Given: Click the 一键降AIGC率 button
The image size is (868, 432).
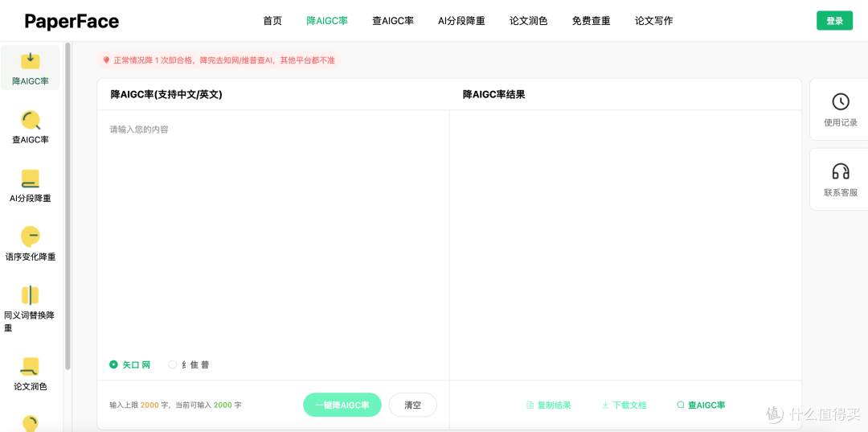Looking at the screenshot, I should pos(342,405).
